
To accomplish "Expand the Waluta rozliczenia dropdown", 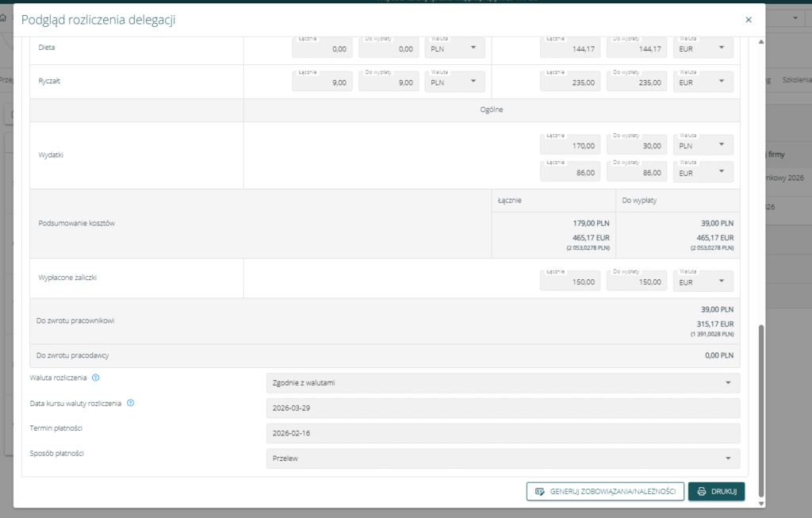I will tap(503, 383).
